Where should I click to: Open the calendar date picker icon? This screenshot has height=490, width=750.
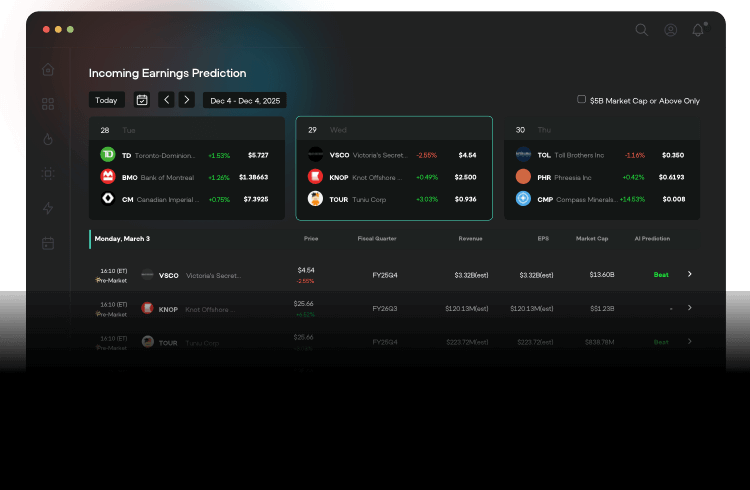[x=142, y=100]
